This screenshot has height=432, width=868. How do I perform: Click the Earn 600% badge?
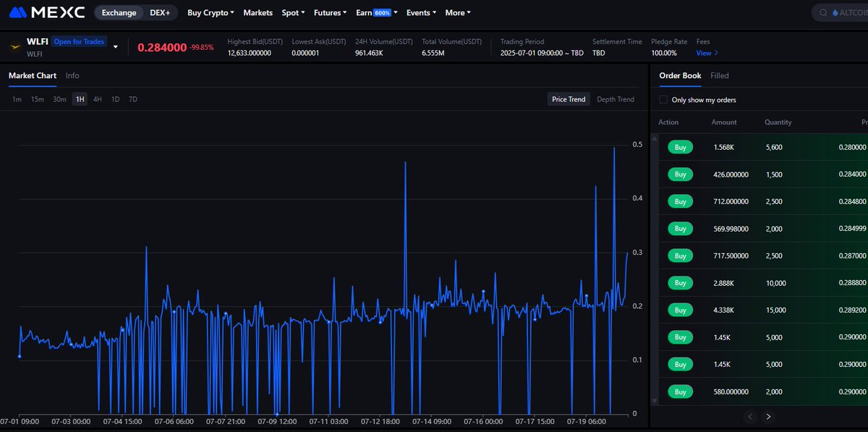(x=383, y=13)
